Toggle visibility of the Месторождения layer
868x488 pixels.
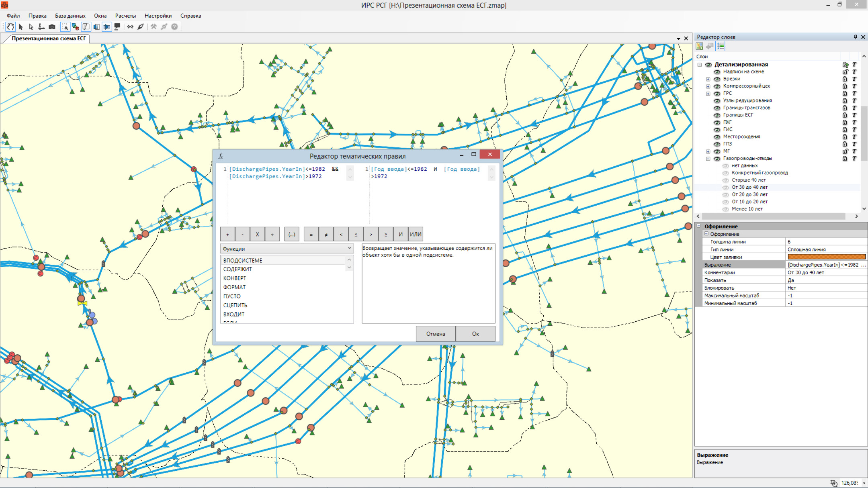717,137
